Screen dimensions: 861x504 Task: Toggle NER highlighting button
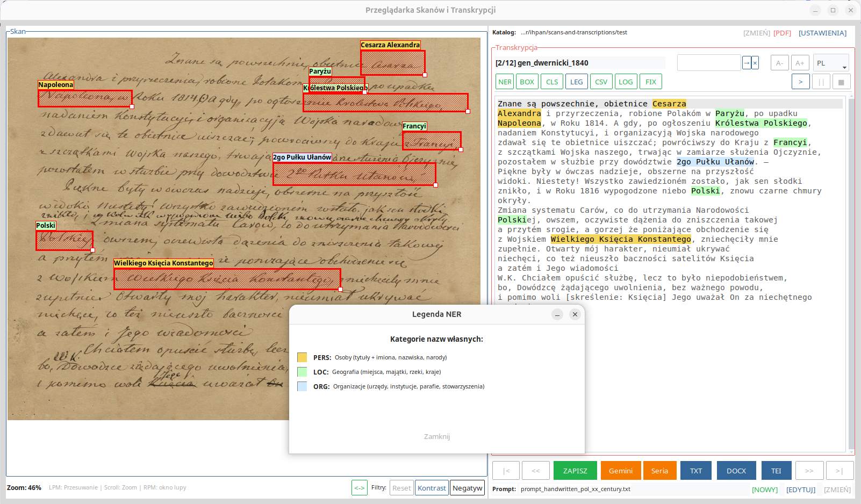pos(505,82)
